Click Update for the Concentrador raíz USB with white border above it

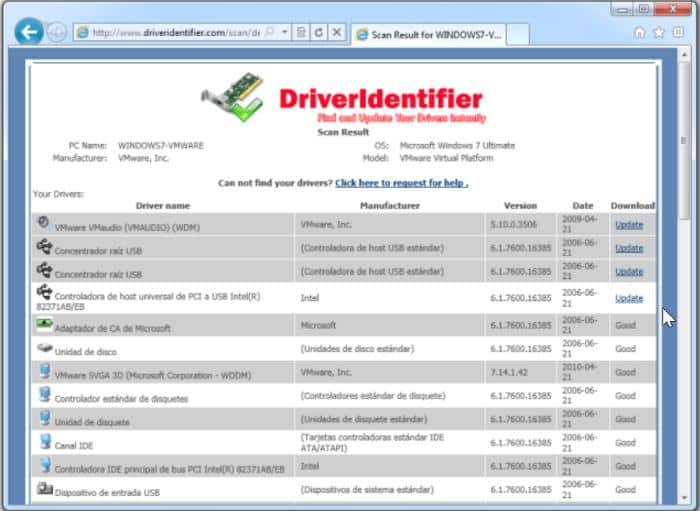point(629,272)
